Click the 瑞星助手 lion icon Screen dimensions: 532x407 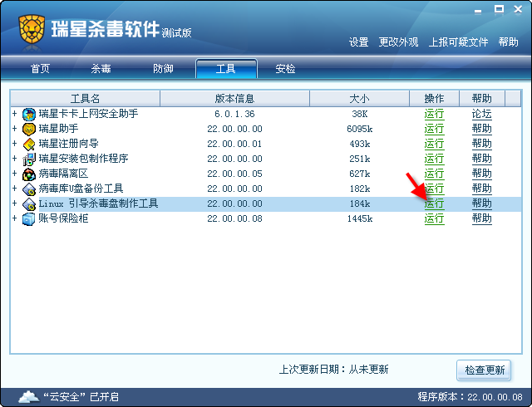29,130
